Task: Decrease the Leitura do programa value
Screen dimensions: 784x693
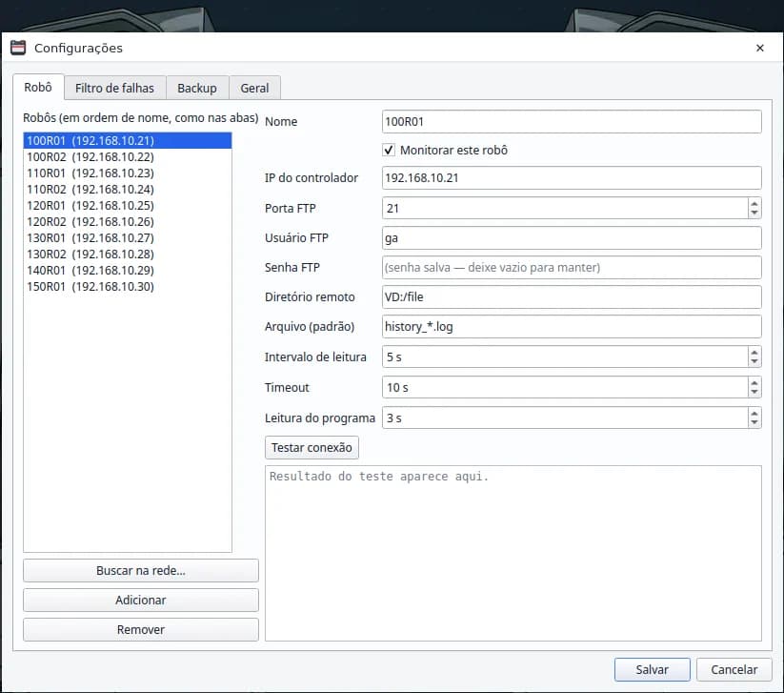Action: [754, 423]
